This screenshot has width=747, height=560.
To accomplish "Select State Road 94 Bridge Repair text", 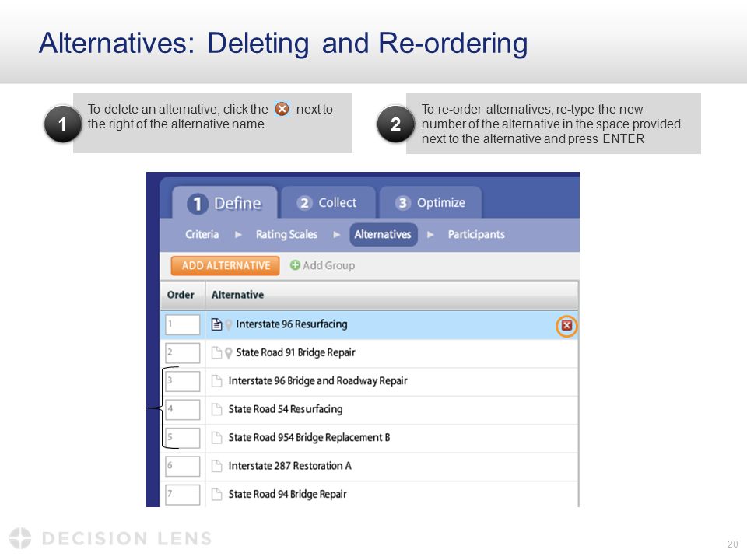I will point(287,495).
